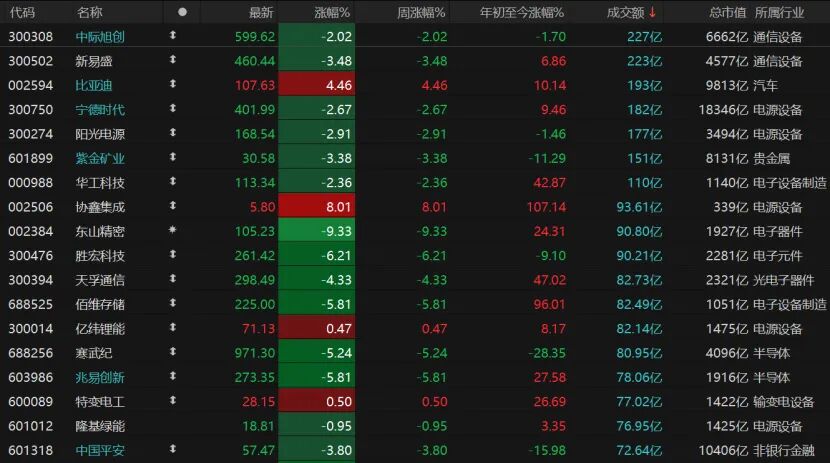Select stock code 300502
830x463 pixels.
tap(31, 61)
